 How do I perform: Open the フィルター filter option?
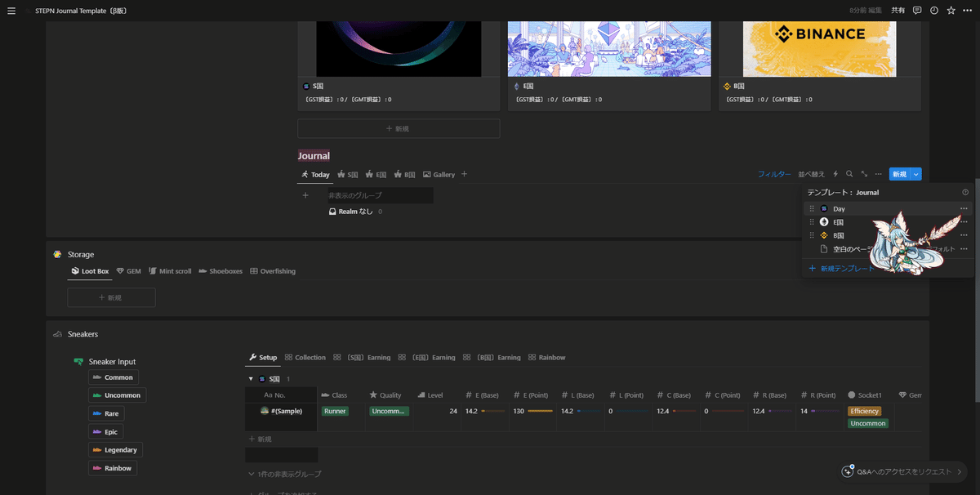point(773,174)
